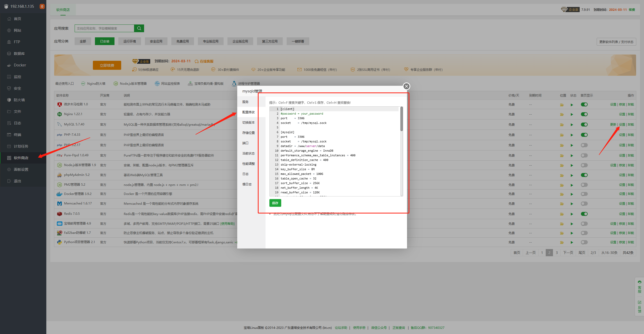Click the status play icon for PHP-7.4.33

[x=572, y=135]
